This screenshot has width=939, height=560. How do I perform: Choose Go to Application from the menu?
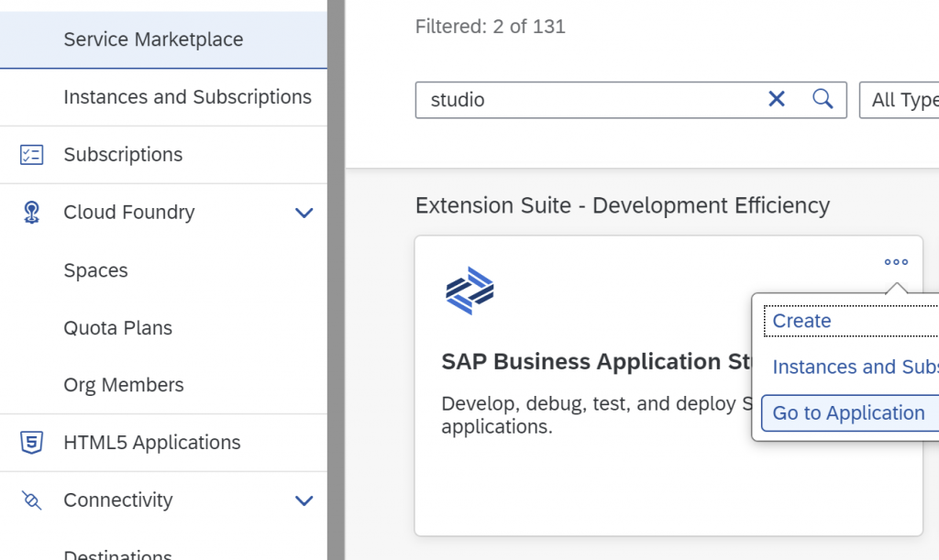[848, 412]
